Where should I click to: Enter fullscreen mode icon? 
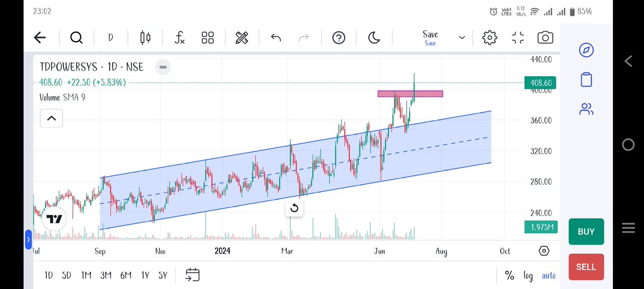(x=518, y=38)
